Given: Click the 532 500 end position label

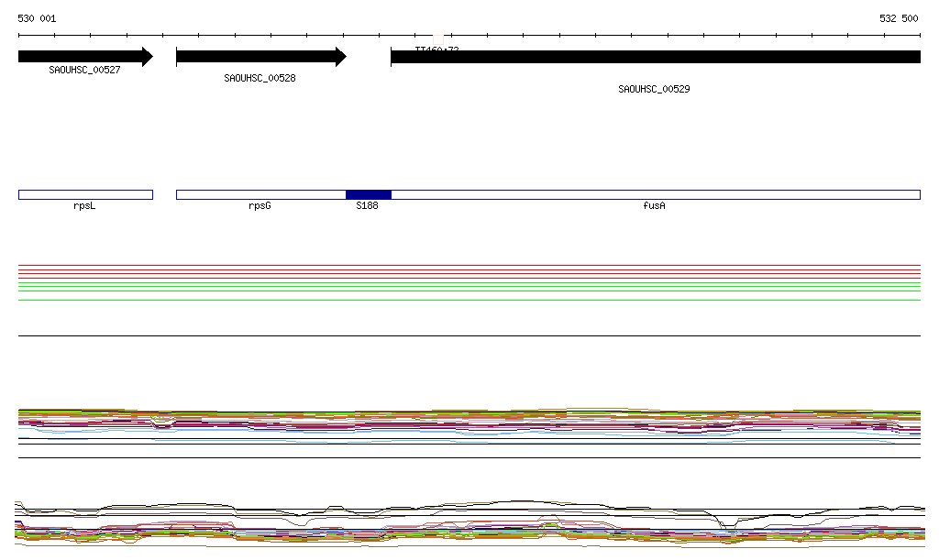Looking at the screenshot, I should pyautogui.click(x=899, y=18).
